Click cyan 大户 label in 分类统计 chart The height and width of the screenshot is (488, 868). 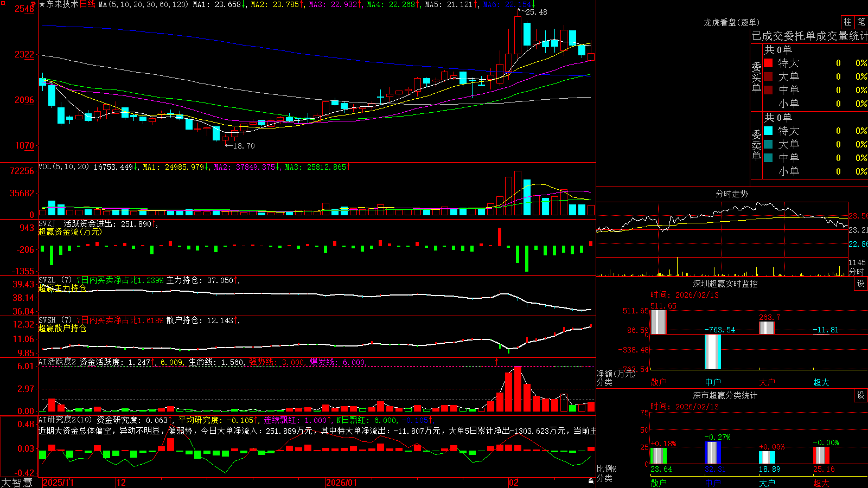pyautogui.click(x=767, y=483)
